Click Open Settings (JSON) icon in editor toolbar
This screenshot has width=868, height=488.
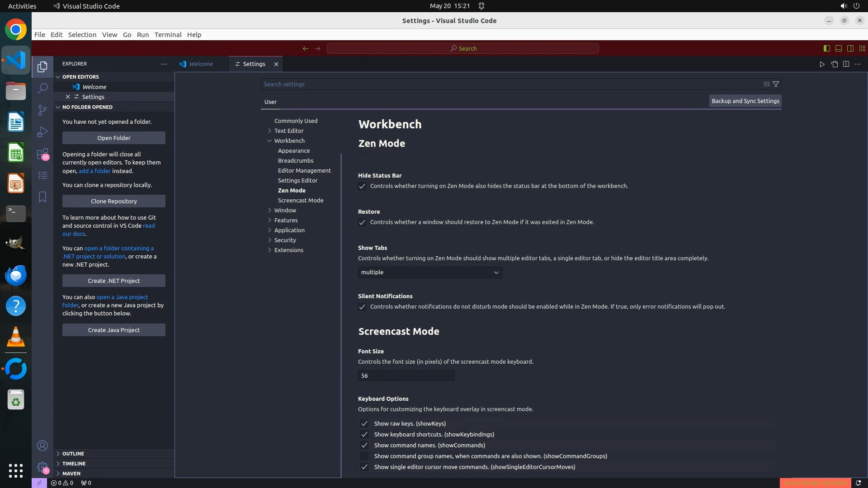[x=834, y=64]
